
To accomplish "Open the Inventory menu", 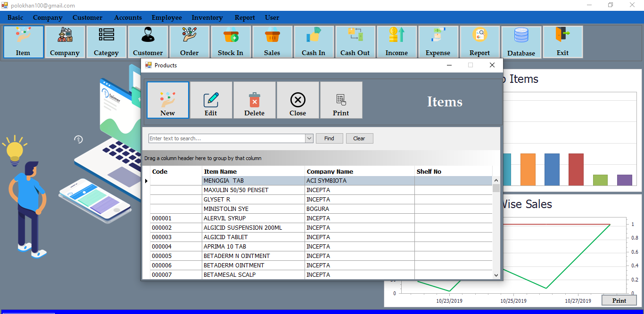I will coord(207,17).
